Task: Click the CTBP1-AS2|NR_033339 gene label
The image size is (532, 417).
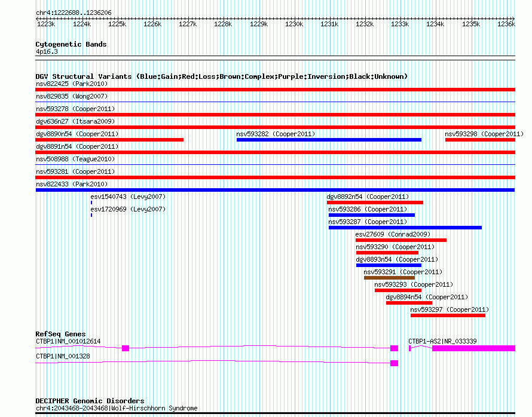Action: 442,341
